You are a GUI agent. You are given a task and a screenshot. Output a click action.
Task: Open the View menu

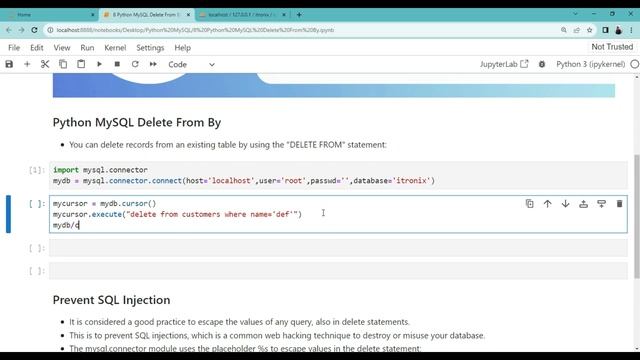coord(62,48)
